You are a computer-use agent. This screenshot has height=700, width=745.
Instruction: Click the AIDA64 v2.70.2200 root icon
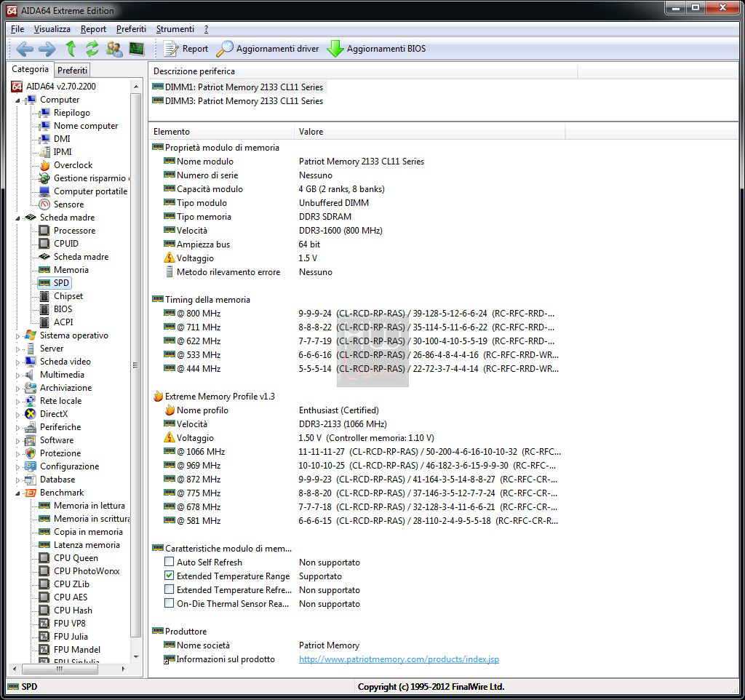17,87
